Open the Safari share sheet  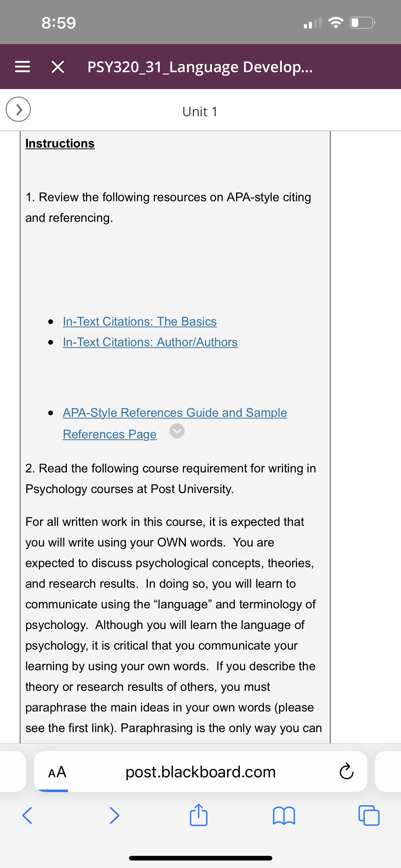[x=199, y=815]
